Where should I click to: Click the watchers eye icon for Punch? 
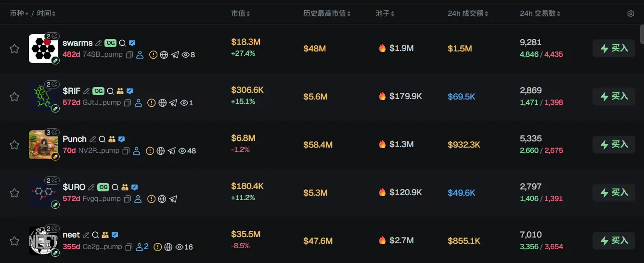click(182, 151)
